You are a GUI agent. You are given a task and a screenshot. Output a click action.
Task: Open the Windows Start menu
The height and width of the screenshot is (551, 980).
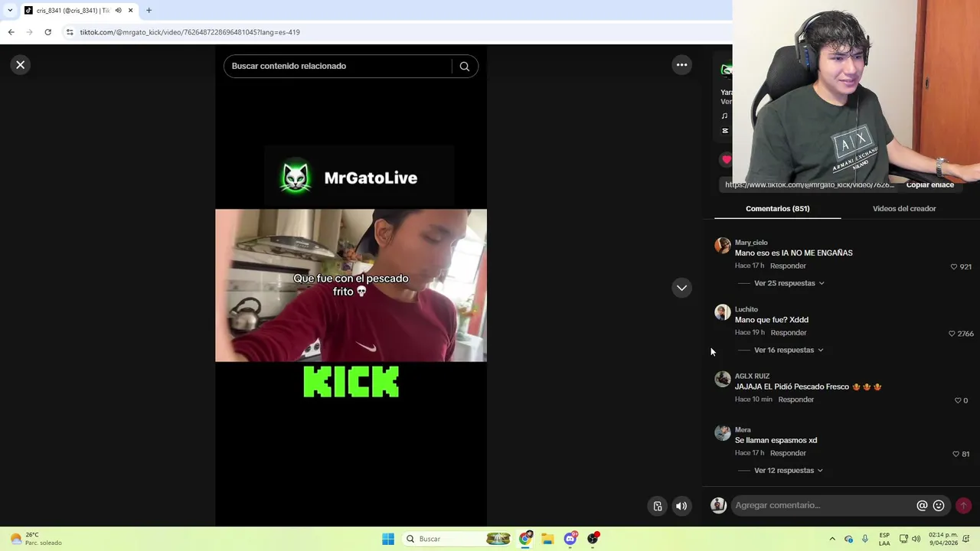(x=388, y=539)
